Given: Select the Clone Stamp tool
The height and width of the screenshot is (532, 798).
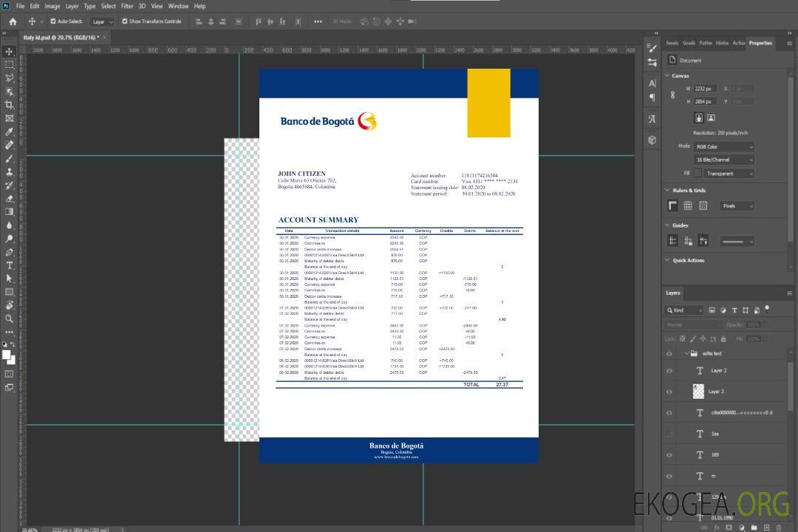Looking at the screenshot, I should coord(9,172).
